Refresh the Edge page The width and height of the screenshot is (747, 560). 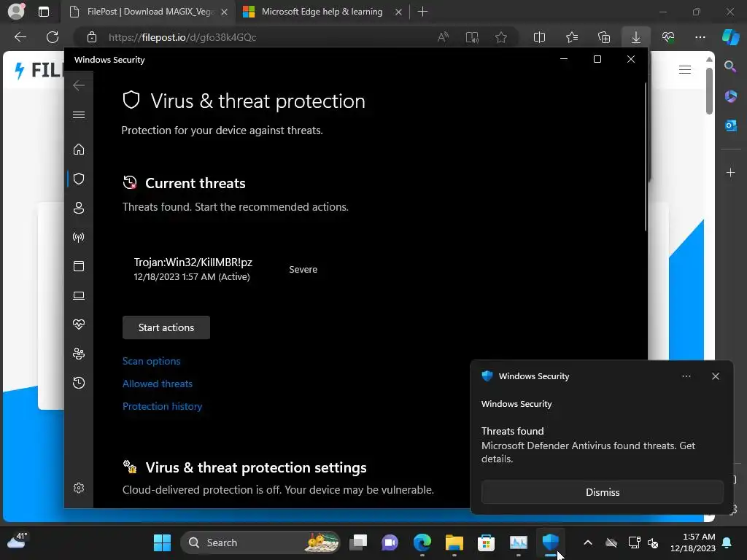coord(53,37)
